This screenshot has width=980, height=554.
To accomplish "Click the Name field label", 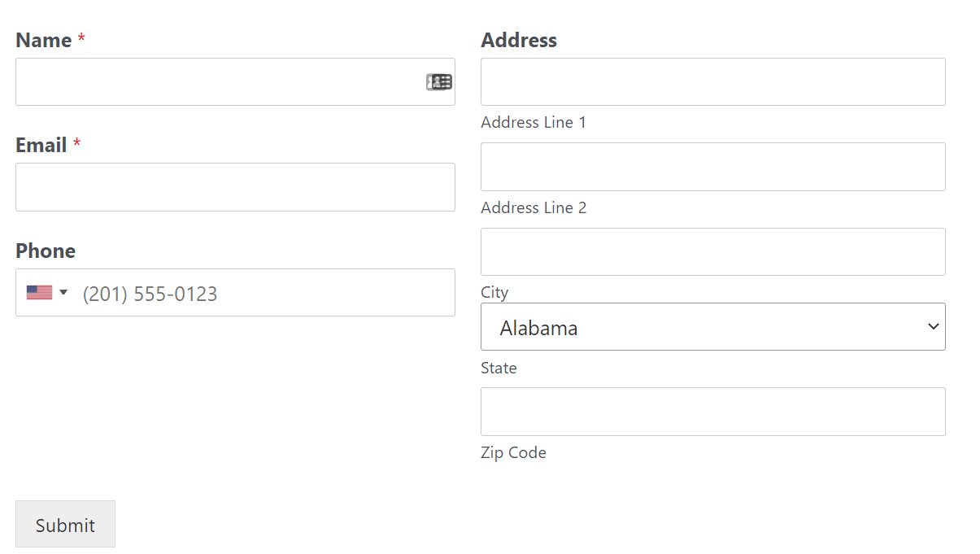I will tap(44, 40).
